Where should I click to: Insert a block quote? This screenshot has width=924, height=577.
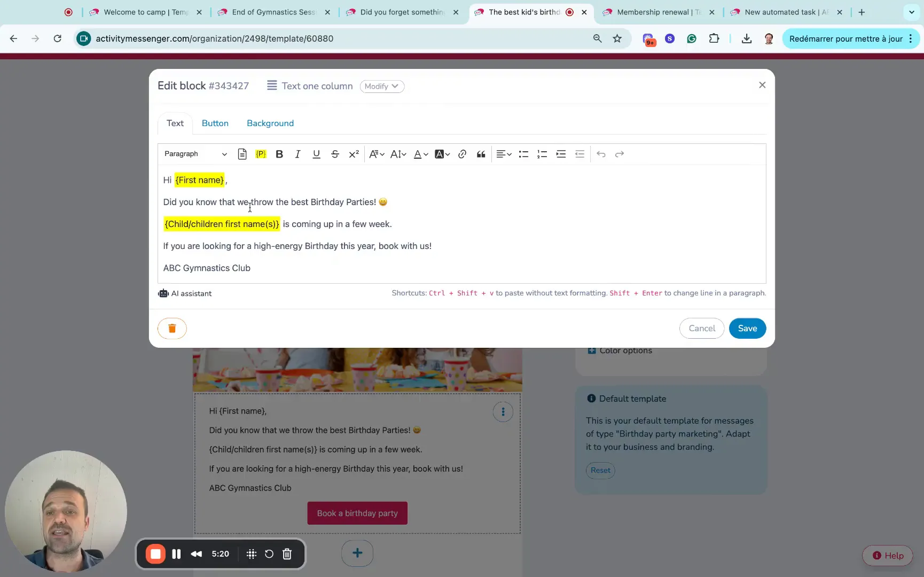click(x=481, y=154)
